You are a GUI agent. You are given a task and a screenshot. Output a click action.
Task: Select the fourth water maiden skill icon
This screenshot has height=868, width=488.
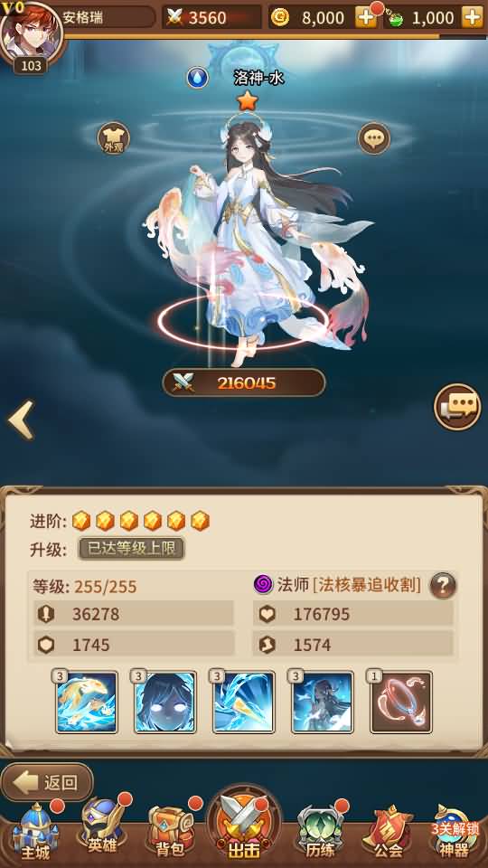[323, 703]
